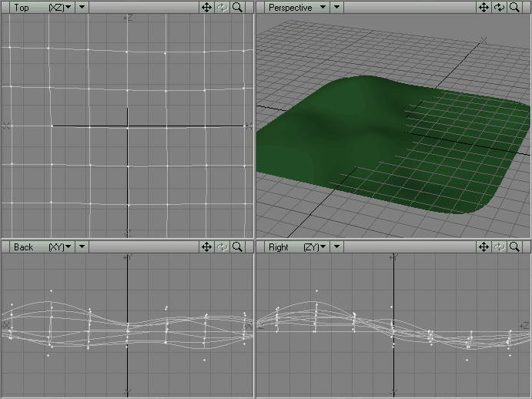
Task: Rotate icon in the Back viewport header
Action: point(222,246)
